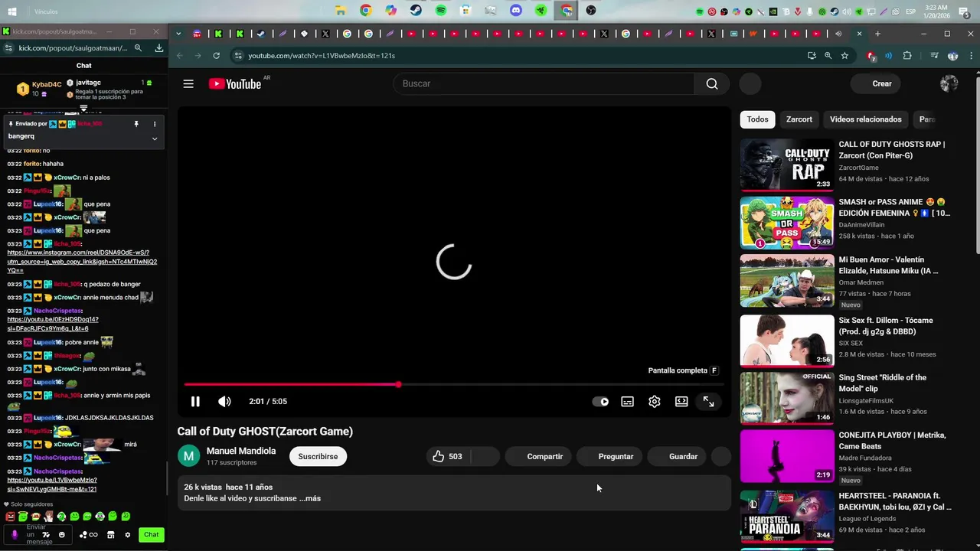Subscribe with the Suscribirse button
This screenshot has height=551, width=980.
pos(318,456)
